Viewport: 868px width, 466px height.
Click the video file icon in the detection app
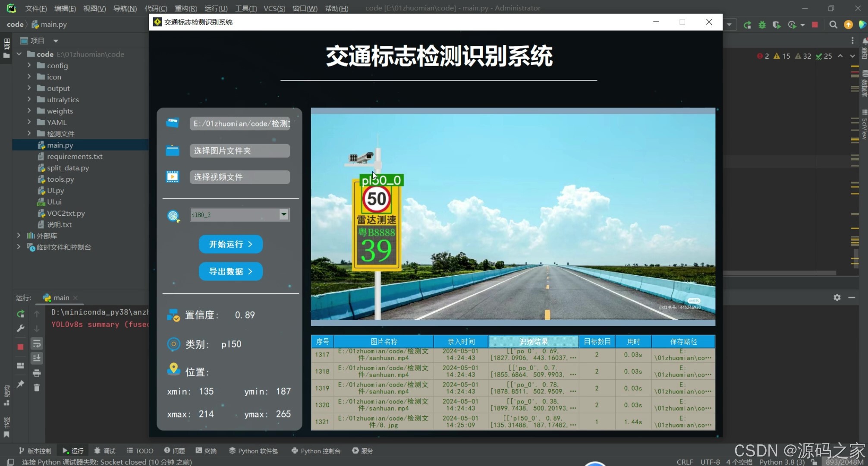[x=173, y=176]
